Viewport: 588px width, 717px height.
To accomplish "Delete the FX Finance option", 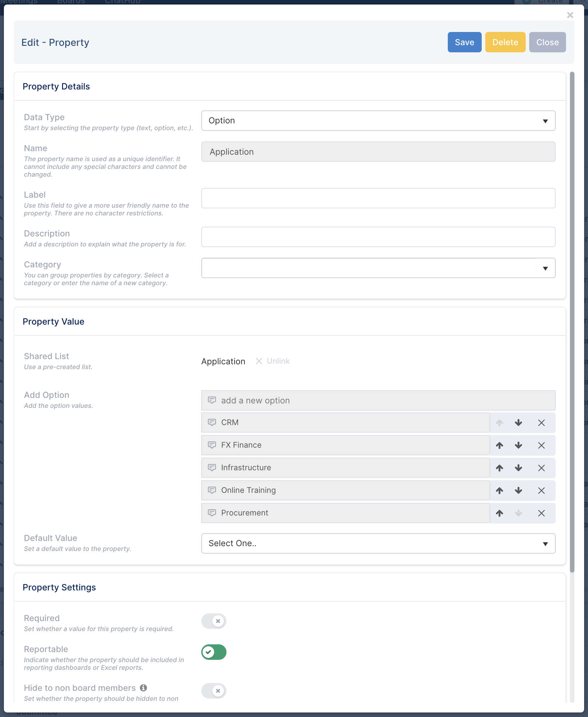I will tap(541, 445).
